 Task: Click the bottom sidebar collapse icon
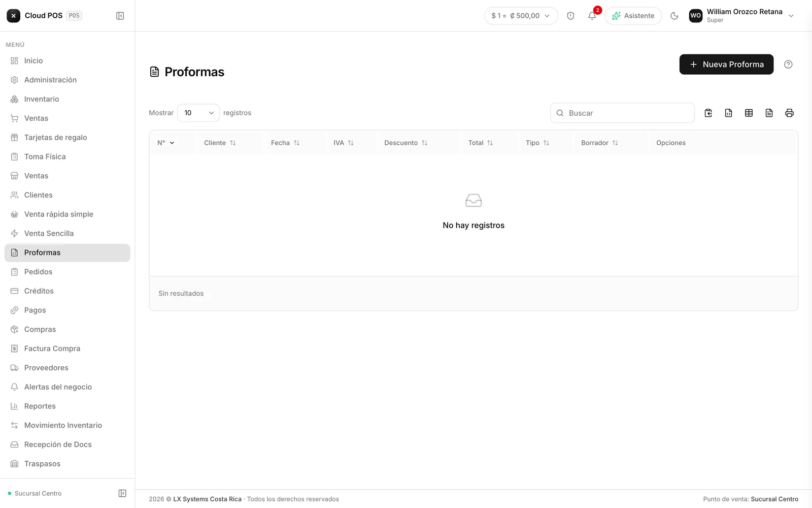(122, 493)
